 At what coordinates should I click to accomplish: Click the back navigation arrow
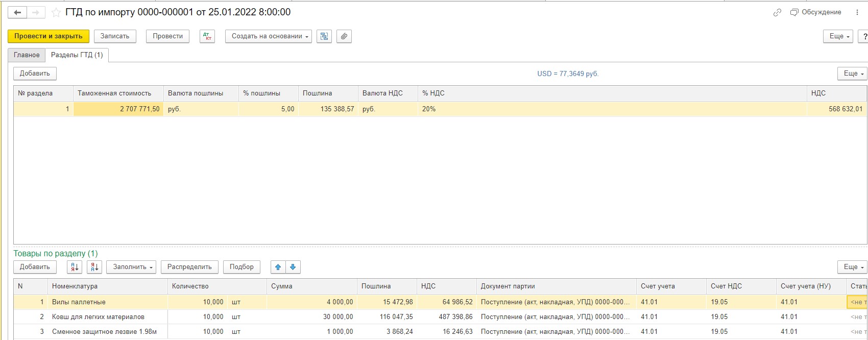pos(17,12)
